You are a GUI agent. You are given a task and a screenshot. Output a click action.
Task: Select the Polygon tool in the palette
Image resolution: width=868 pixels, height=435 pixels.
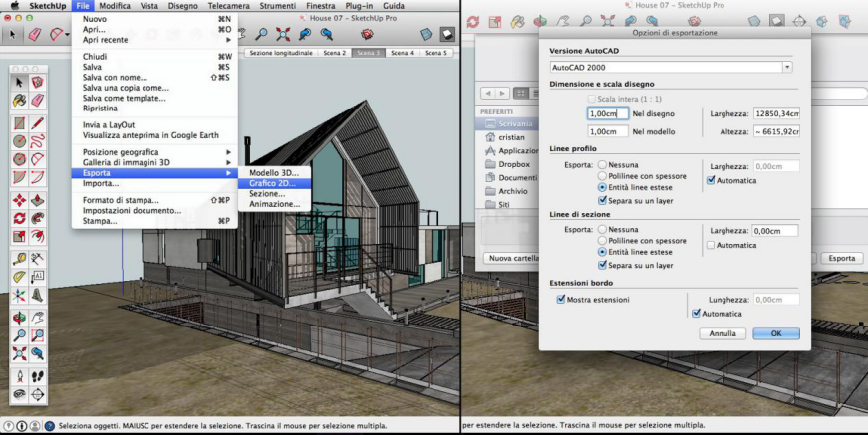(x=19, y=159)
